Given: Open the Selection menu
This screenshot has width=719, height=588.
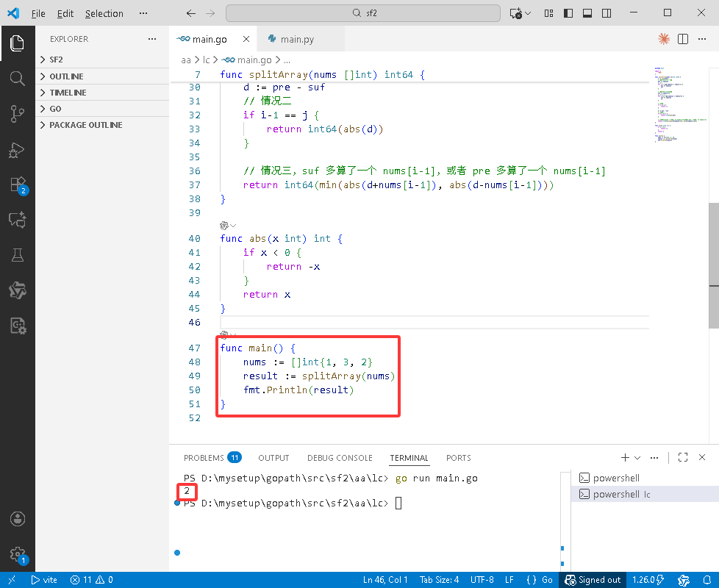Looking at the screenshot, I should click(104, 13).
